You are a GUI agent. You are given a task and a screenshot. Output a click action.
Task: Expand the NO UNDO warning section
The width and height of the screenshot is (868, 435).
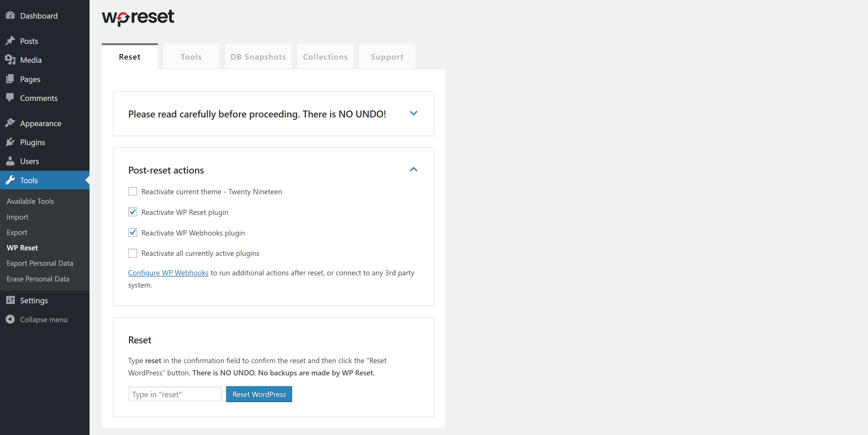click(x=413, y=114)
